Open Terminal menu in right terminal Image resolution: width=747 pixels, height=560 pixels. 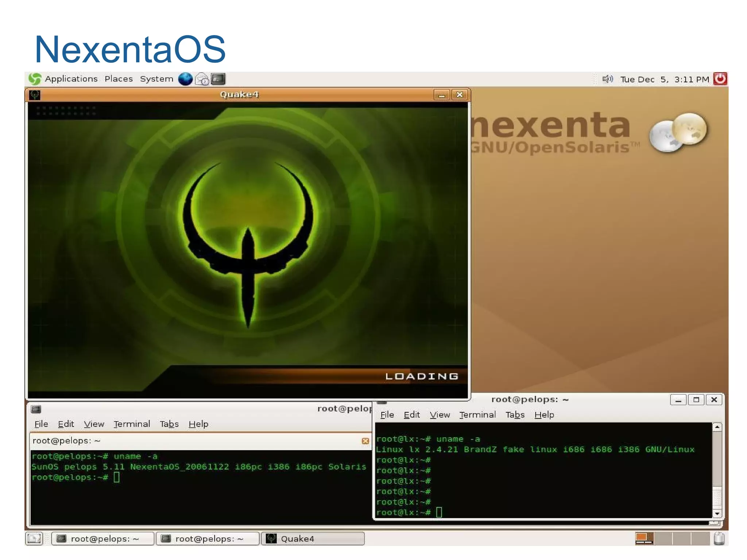pyautogui.click(x=477, y=415)
